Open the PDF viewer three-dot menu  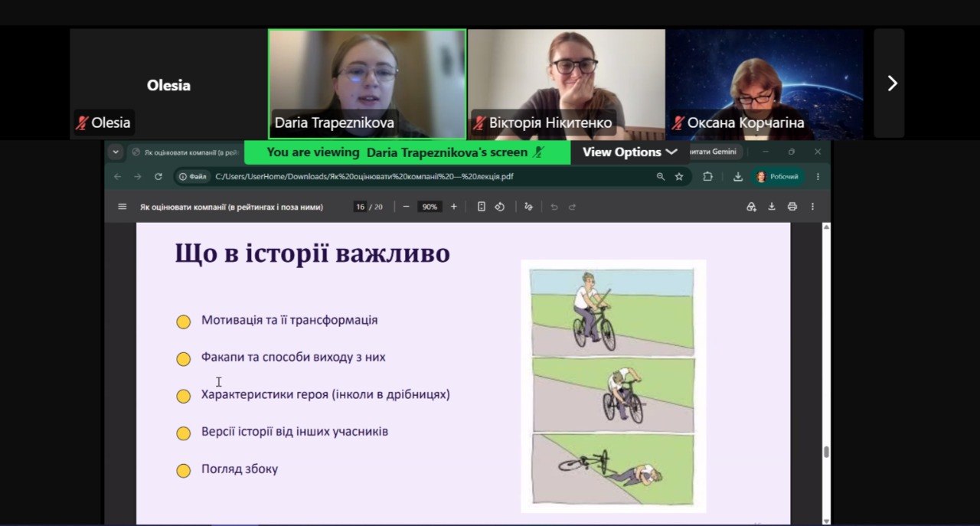click(x=812, y=207)
